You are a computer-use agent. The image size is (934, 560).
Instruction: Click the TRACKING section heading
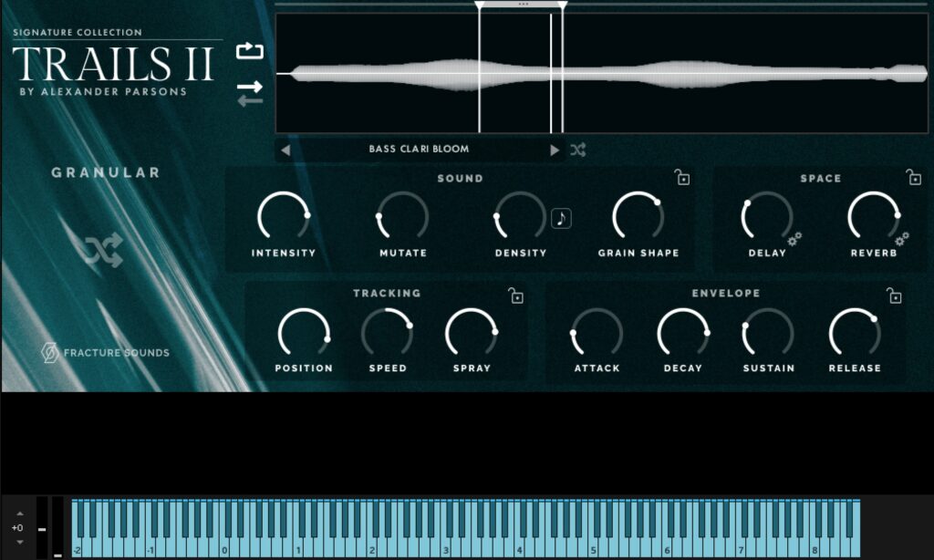click(x=387, y=293)
